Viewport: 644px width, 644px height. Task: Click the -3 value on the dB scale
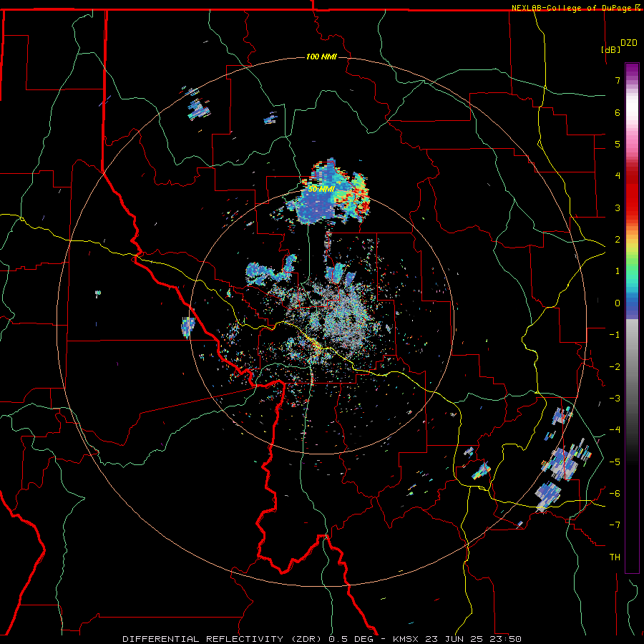[615, 399]
